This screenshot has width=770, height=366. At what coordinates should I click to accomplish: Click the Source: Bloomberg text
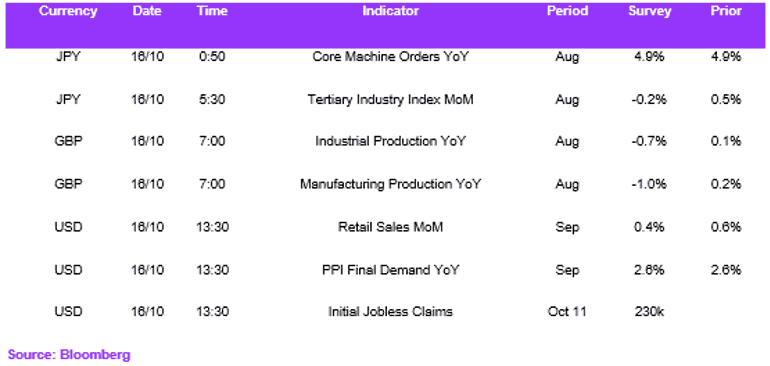coord(69,355)
